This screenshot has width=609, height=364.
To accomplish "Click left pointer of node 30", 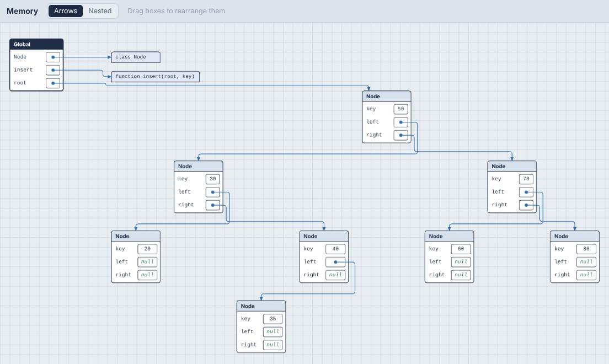I will point(213,192).
